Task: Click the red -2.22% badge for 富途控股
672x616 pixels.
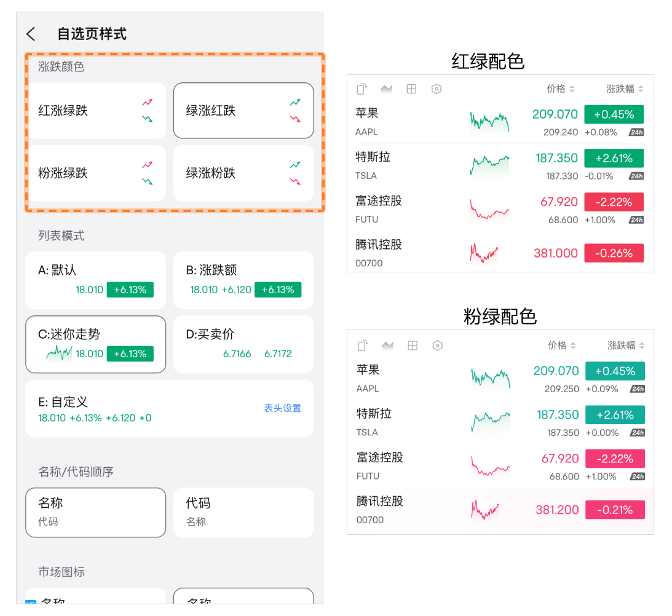Action: point(614,202)
